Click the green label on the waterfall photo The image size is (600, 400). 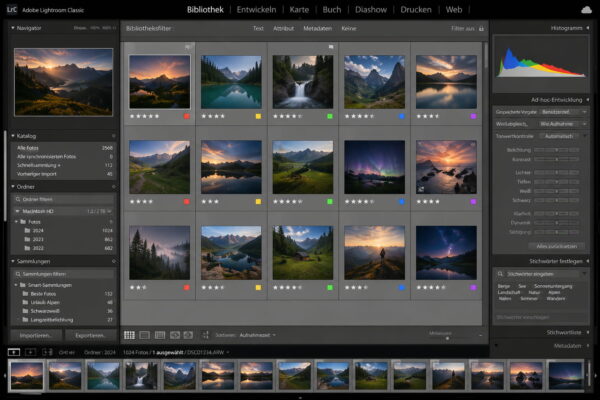point(330,116)
